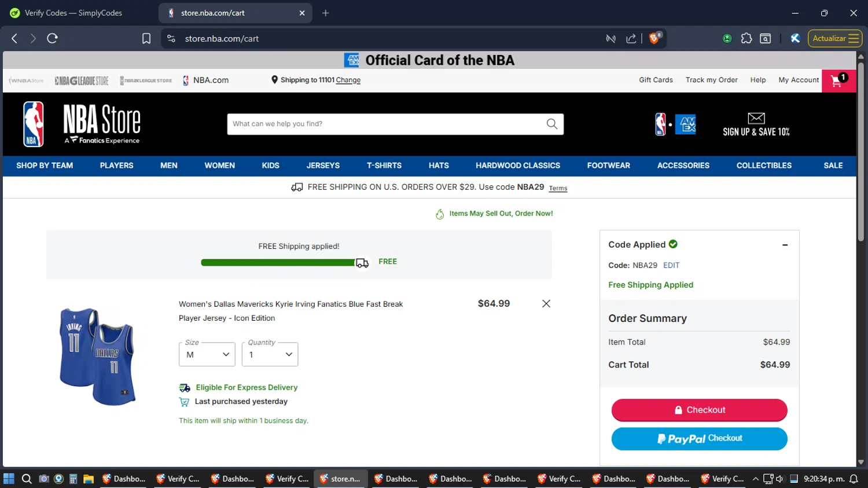Open File Explorer from the taskbar
This screenshot has width=868, height=488.
89,479
